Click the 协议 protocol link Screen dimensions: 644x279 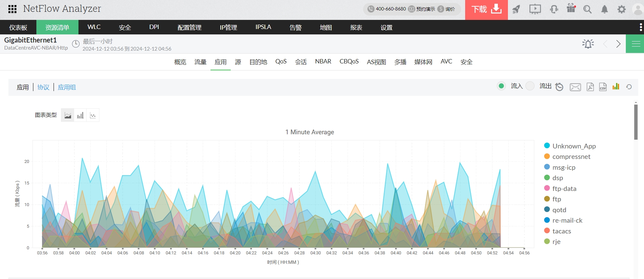[43, 87]
